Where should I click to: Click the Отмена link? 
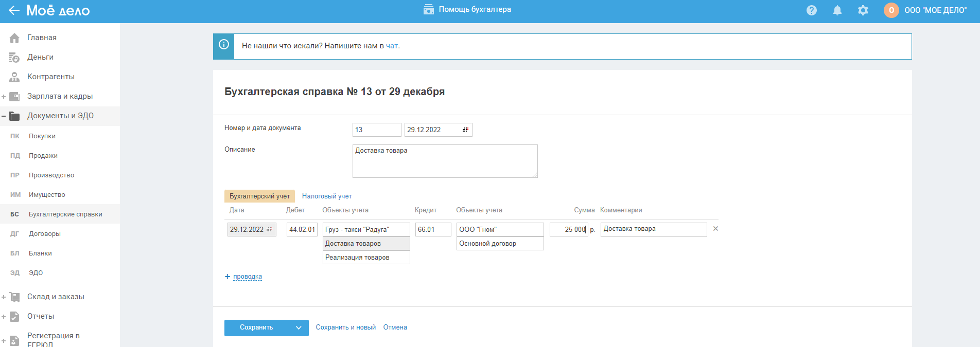click(395, 327)
